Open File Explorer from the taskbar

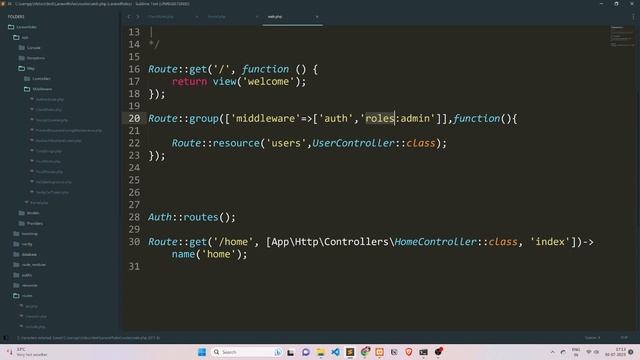pyautogui.click(x=320, y=352)
